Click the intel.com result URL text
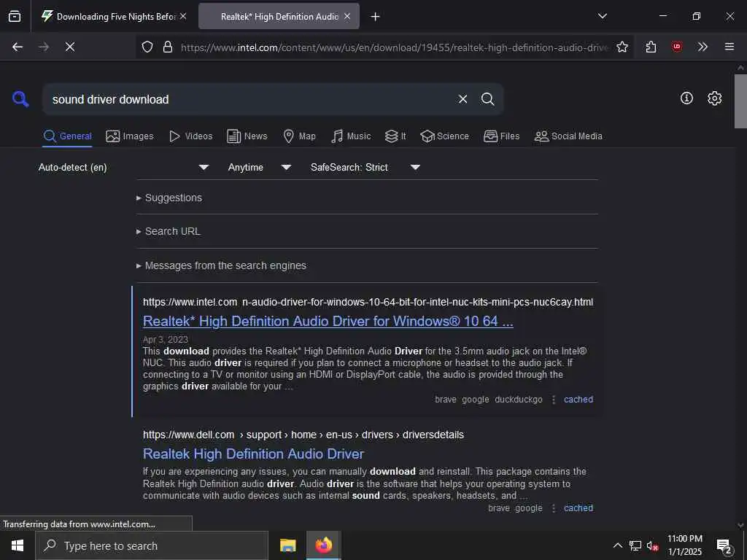This screenshot has height=560, width=747. click(x=368, y=302)
